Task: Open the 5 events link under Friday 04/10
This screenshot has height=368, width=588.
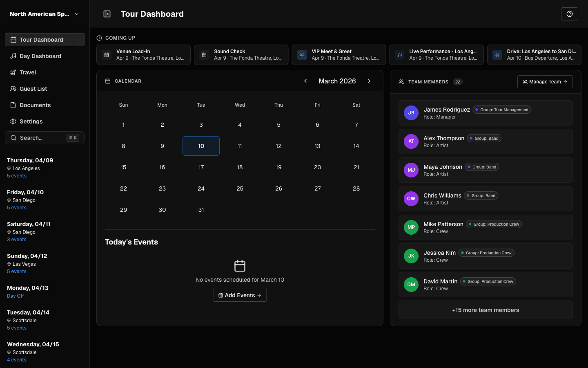Action: coord(16,207)
